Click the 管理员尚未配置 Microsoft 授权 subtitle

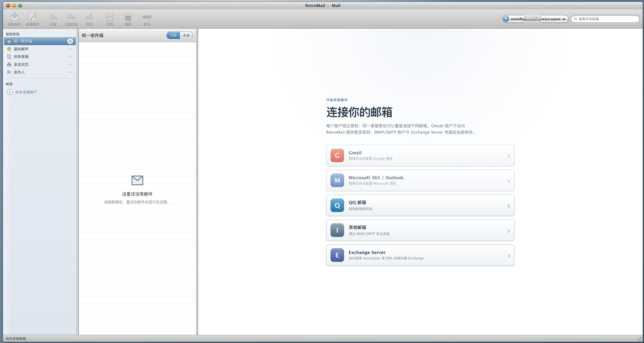click(x=372, y=183)
